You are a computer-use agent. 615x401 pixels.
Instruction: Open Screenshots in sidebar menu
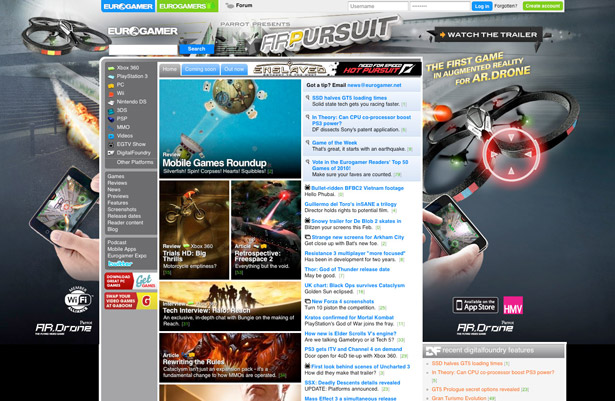[122, 210]
